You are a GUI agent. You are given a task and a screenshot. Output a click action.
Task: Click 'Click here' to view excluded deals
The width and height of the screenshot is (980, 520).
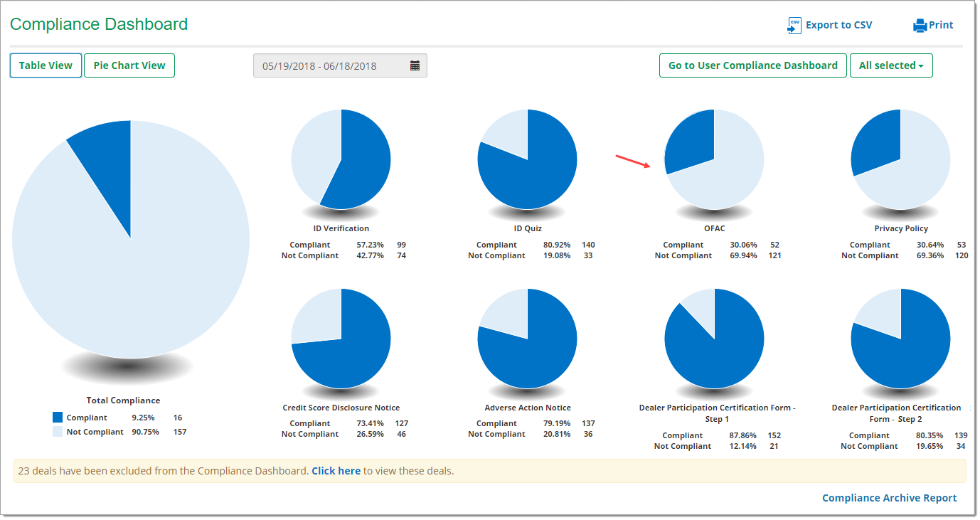[336, 471]
